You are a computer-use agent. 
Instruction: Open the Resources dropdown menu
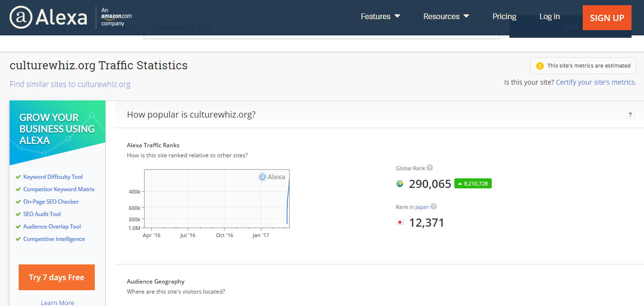[x=446, y=16]
